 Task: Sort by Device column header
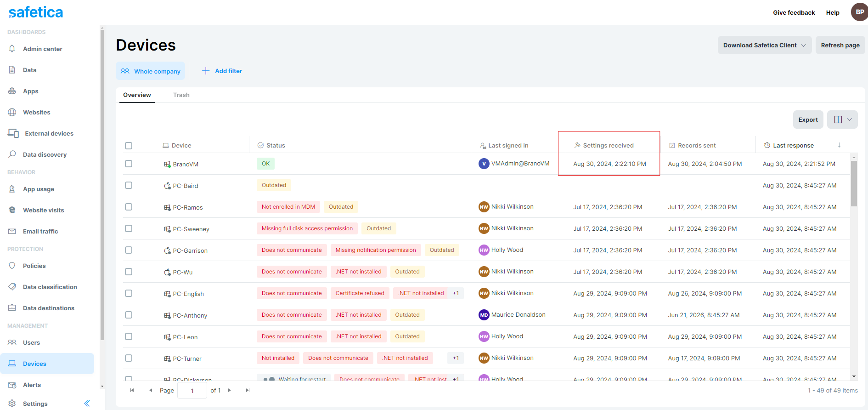pyautogui.click(x=181, y=145)
